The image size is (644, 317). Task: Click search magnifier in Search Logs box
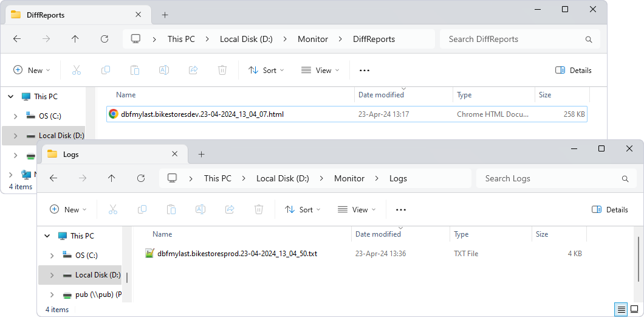[625, 179]
